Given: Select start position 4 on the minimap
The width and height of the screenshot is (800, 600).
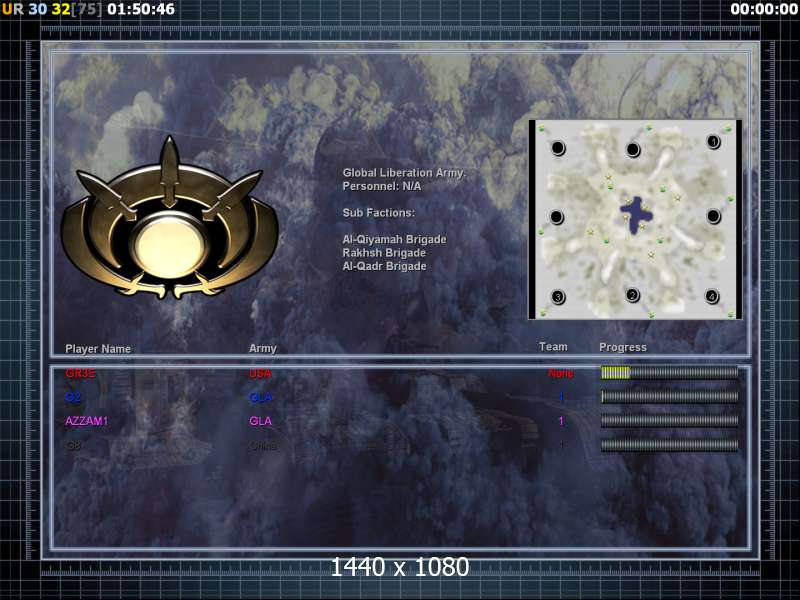Looking at the screenshot, I should tap(712, 296).
